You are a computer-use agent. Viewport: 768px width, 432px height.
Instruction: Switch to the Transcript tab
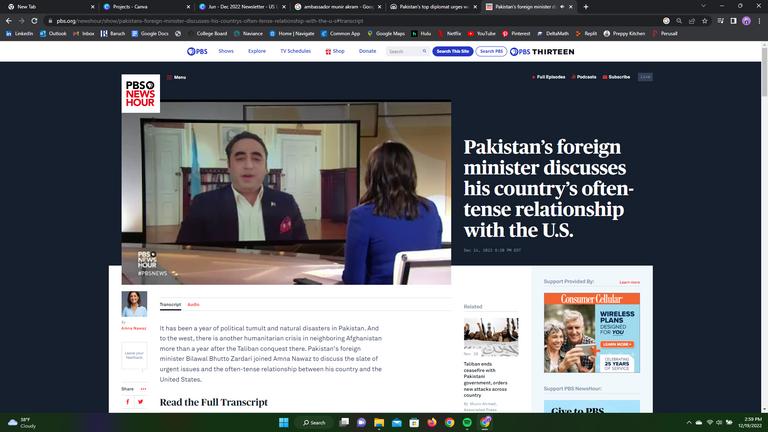(x=170, y=305)
